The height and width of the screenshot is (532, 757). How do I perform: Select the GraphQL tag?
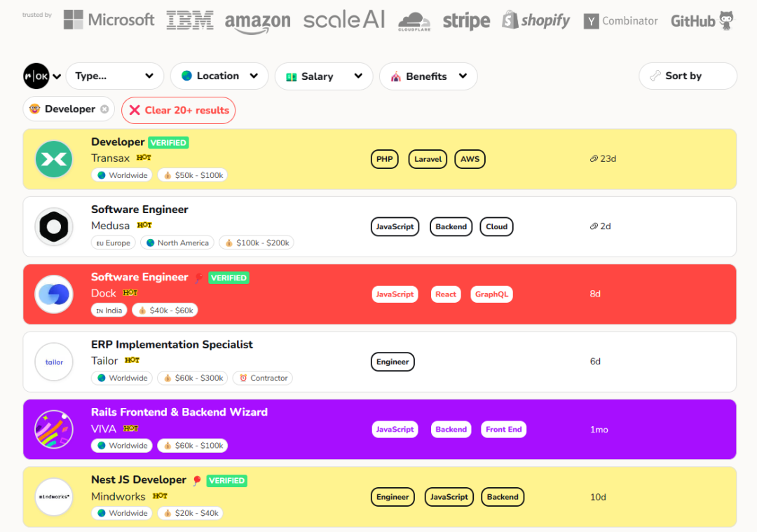[491, 294]
